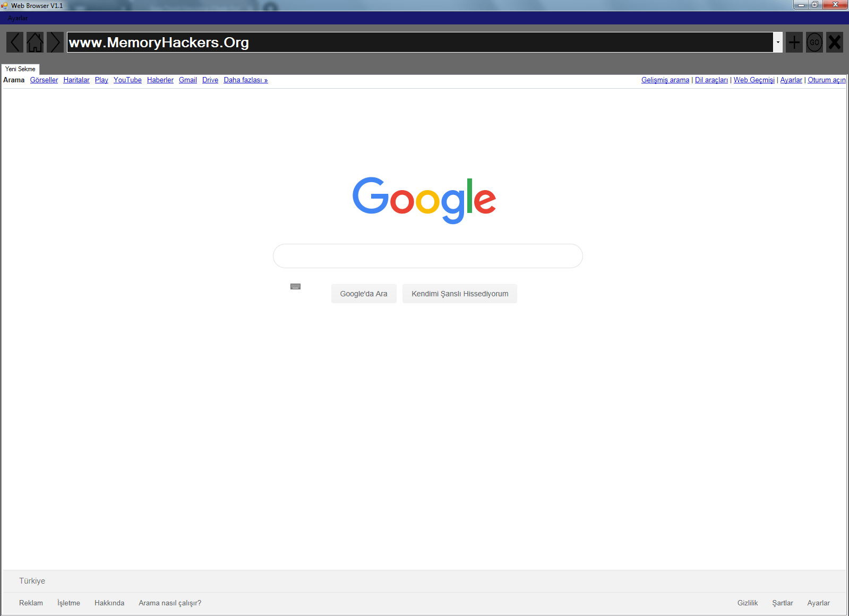The width and height of the screenshot is (849, 616).
Task: Open the home page icon
Action: click(35, 42)
